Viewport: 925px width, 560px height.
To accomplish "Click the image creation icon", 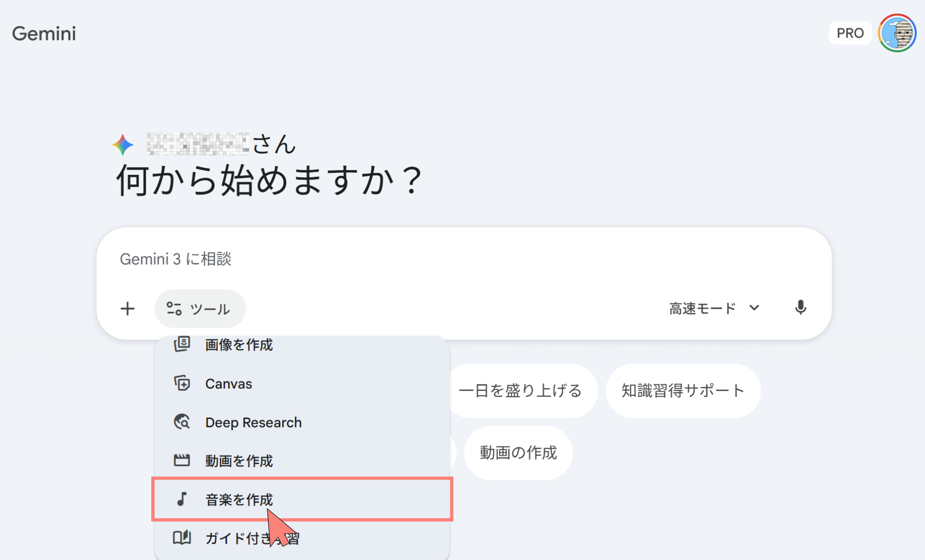I will point(182,344).
